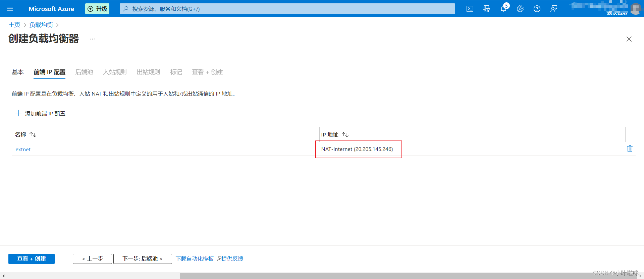Click the 名称 column header
This screenshot has height=279, width=644.
click(x=20, y=134)
